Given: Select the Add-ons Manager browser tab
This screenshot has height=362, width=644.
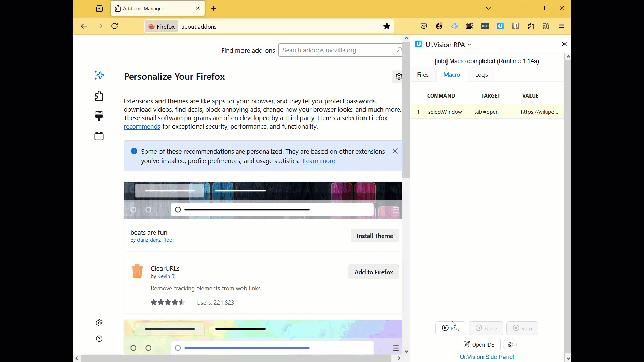Looking at the screenshot, I should [157, 9].
